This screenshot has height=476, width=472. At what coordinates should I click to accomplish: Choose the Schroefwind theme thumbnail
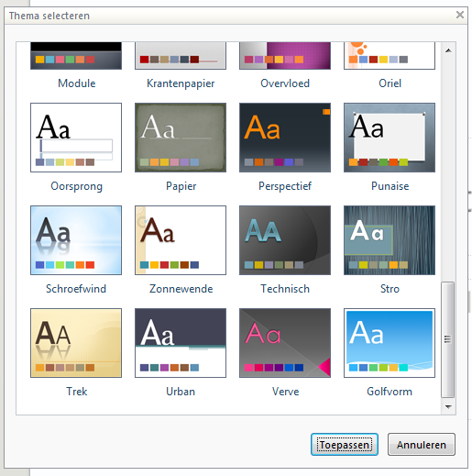(x=76, y=240)
